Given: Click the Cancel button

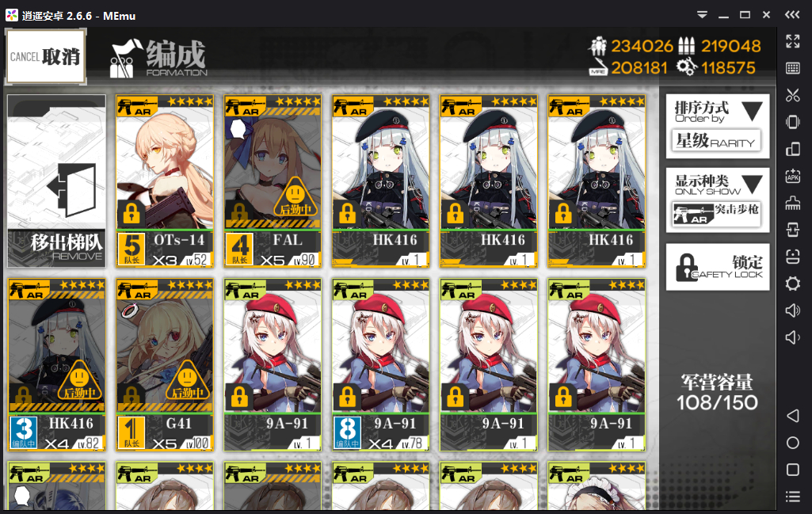Looking at the screenshot, I should click(x=46, y=56).
